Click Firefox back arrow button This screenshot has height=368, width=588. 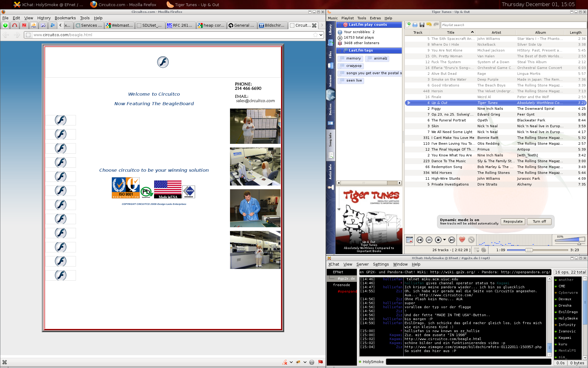coord(6,35)
